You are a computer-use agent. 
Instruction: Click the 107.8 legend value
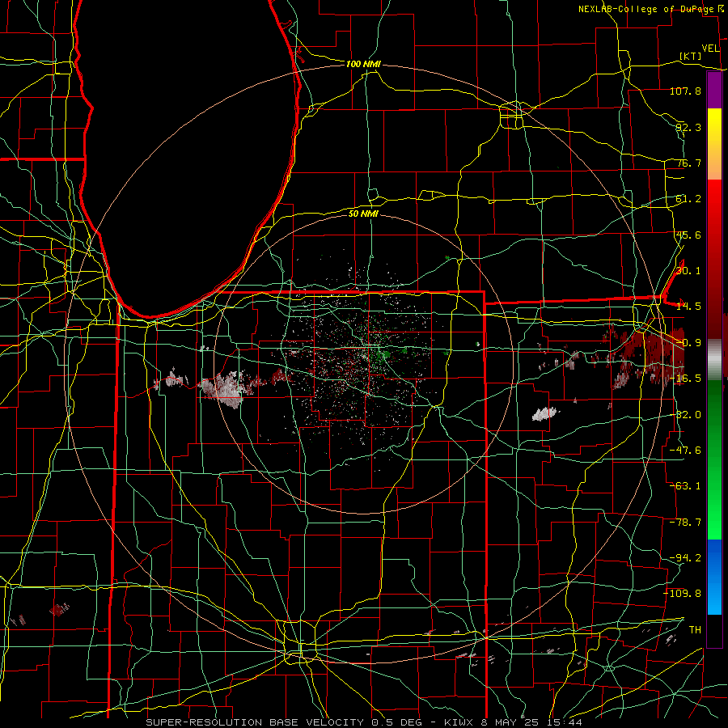(x=685, y=91)
